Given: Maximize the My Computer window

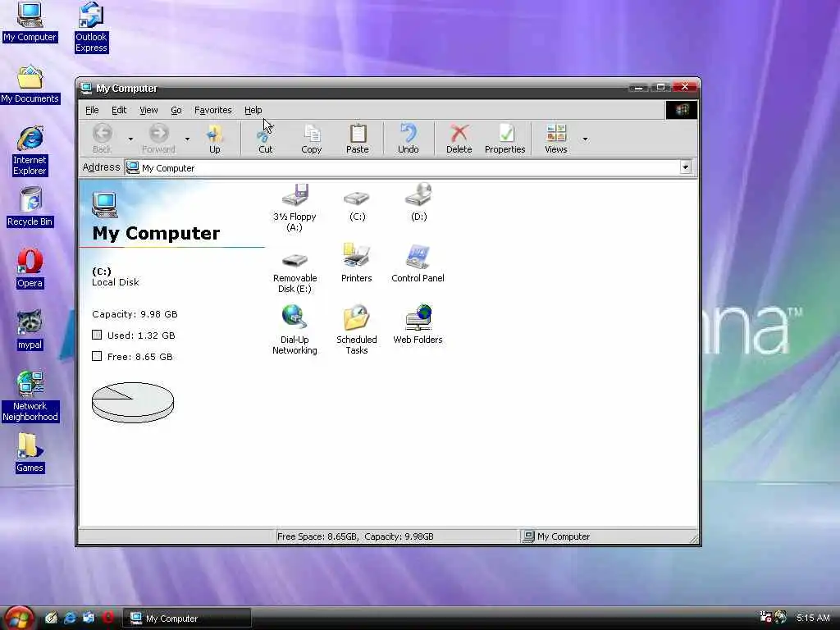Looking at the screenshot, I should [x=660, y=87].
